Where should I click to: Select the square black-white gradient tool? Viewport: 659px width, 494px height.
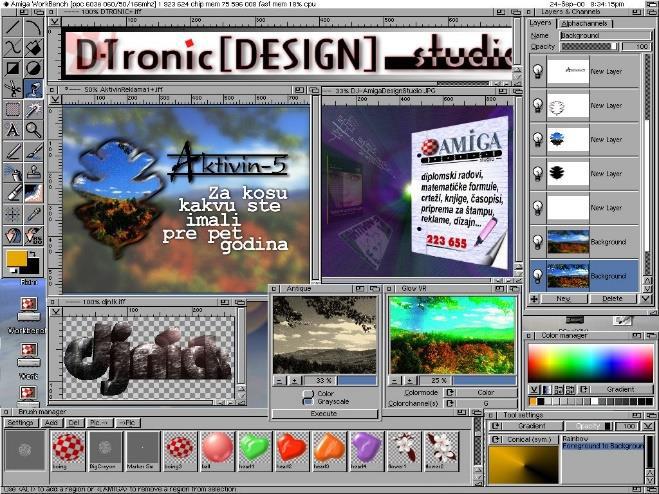click(x=13, y=69)
